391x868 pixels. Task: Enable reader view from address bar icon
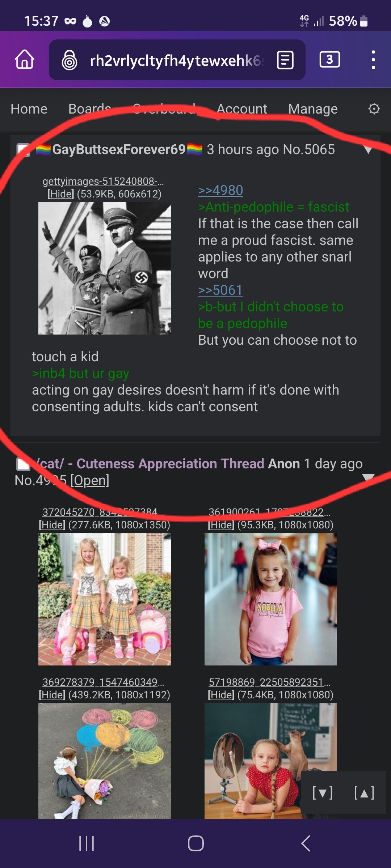[x=285, y=60]
